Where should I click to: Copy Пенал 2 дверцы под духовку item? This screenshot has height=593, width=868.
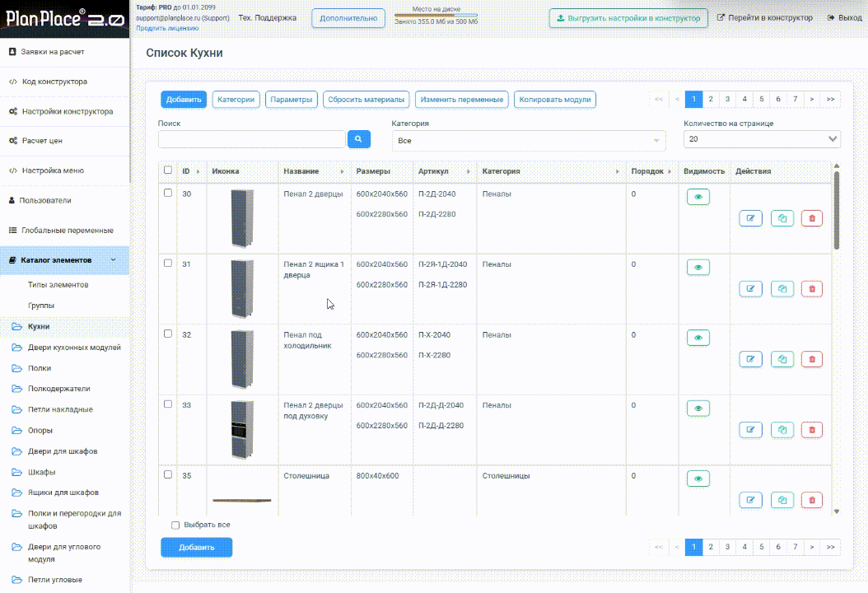click(782, 430)
